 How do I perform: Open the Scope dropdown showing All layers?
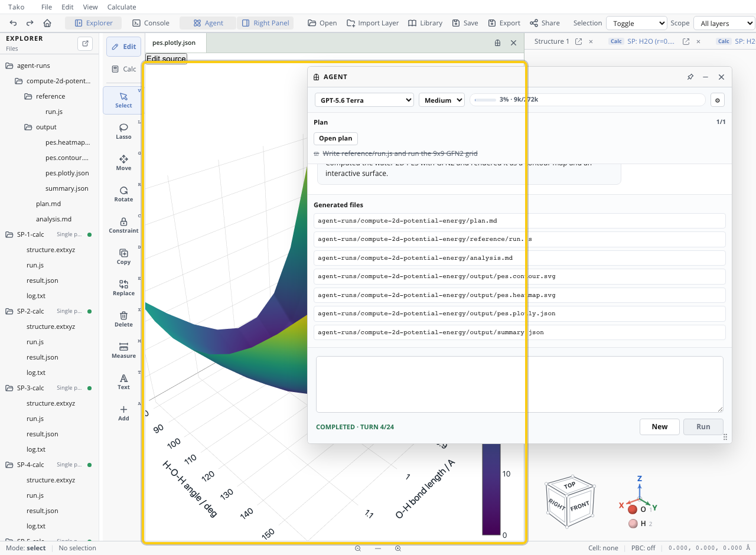coord(724,23)
